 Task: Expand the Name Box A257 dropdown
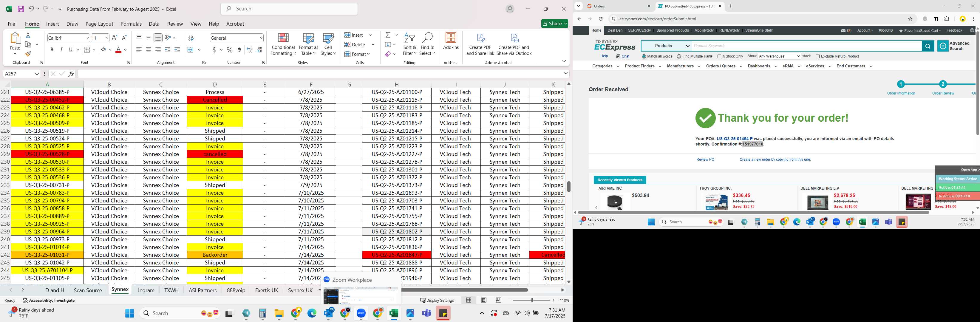(36, 74)
